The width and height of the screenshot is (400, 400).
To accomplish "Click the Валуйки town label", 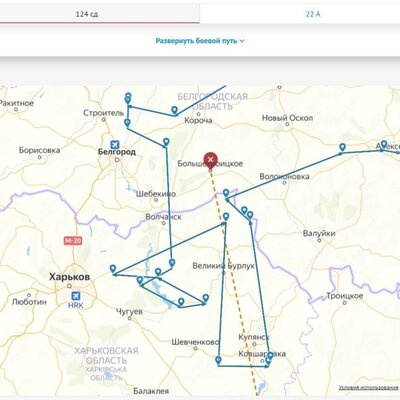I will [319, 233].
